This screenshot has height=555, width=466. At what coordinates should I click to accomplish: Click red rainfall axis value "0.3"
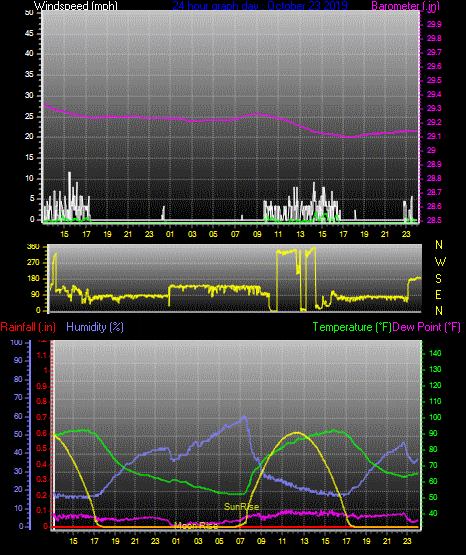(x=42, y=480)
